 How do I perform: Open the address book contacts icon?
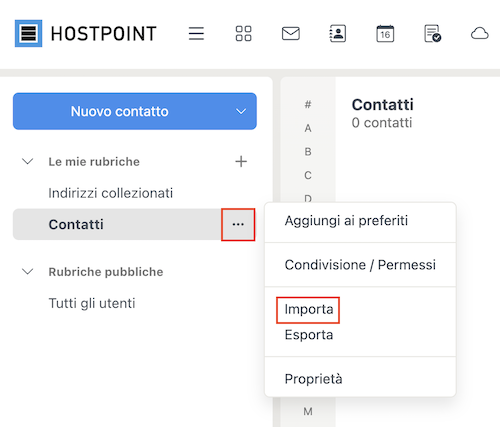click(338, 34)
